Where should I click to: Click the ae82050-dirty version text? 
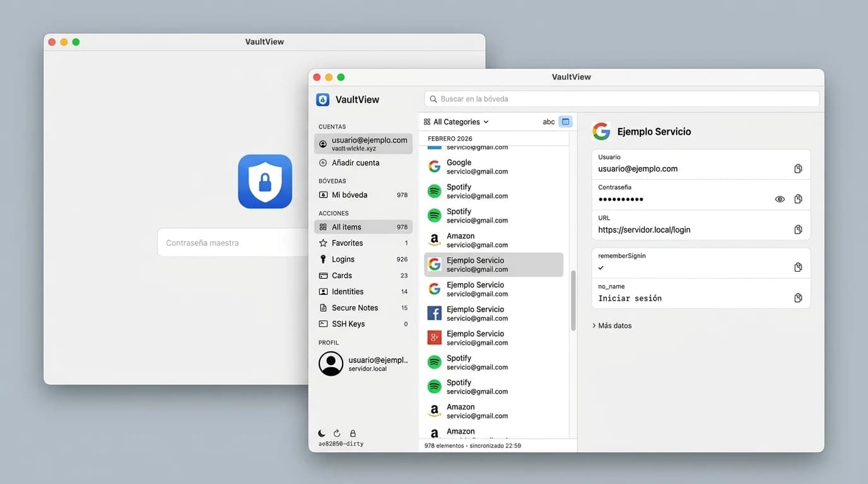coord(341,444)
